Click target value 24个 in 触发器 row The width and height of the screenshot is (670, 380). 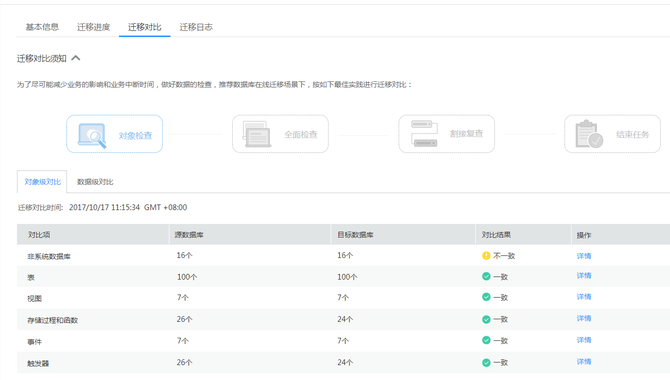pos(345,362)
